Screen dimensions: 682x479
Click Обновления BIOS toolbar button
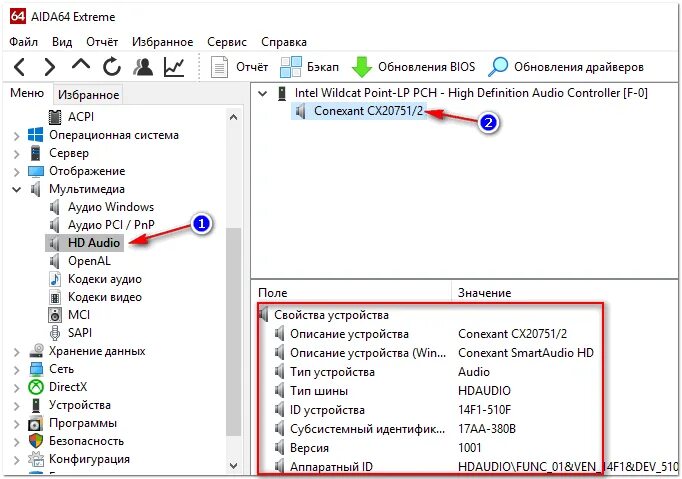(x=413, y=67)
